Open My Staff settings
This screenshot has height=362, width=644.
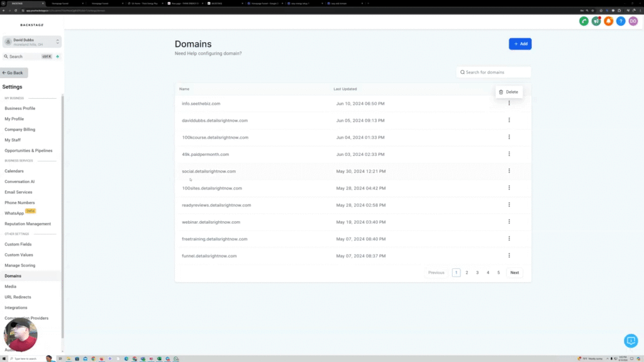tap(13, 140)
